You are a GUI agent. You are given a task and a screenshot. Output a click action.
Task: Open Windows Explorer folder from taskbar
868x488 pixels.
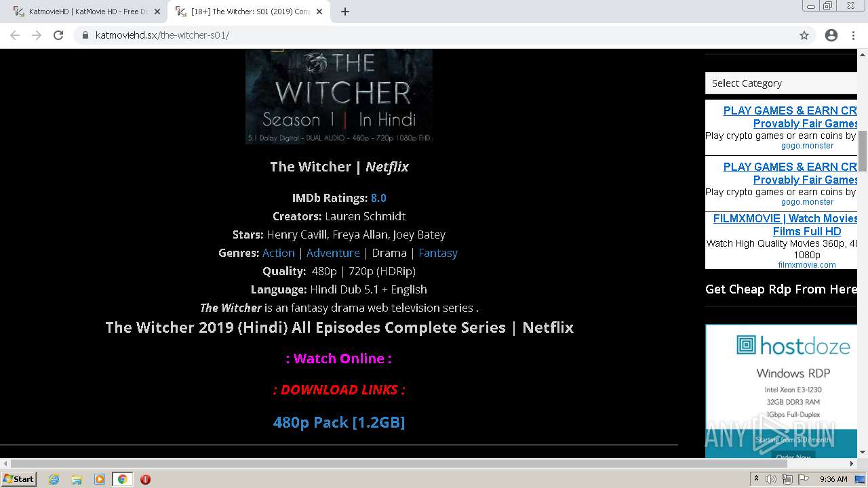[77, 479]
